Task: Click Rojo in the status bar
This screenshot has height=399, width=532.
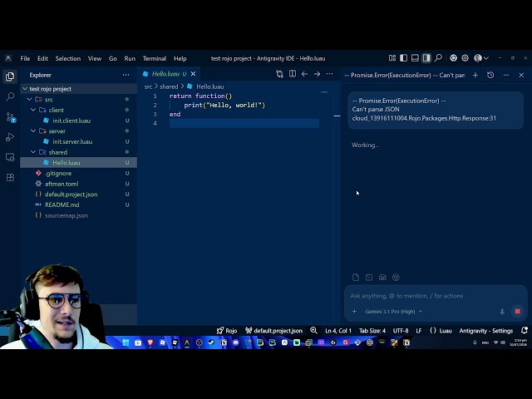Action: (227, 331)
